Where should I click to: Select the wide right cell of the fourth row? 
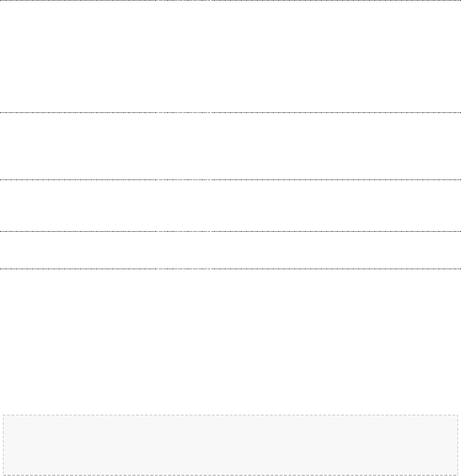pos(335,250)
